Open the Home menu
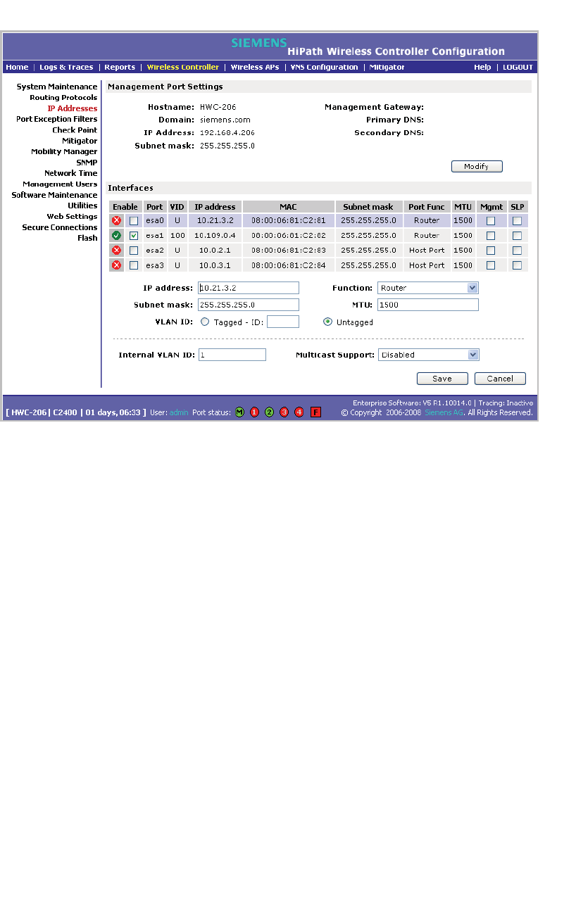576x924 pixels. point(17,68)
